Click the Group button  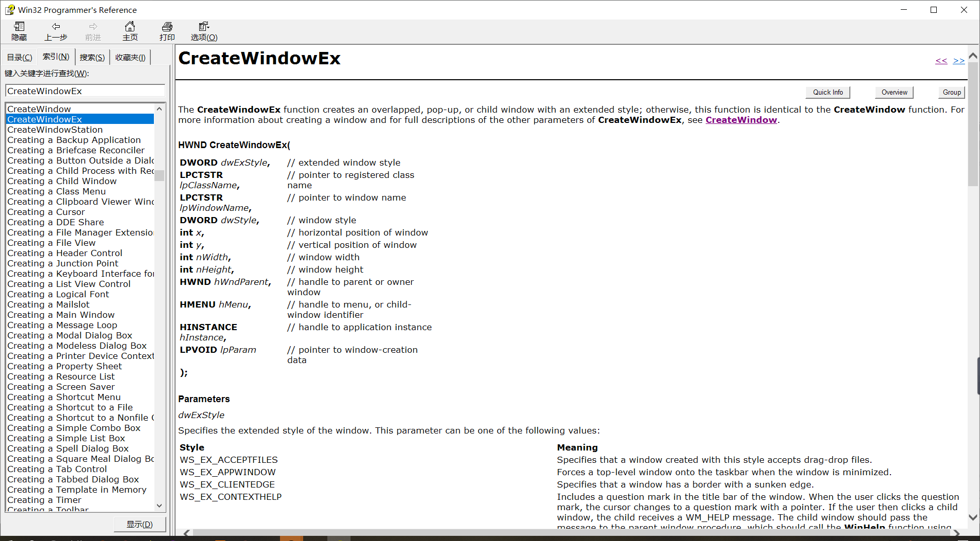[x=952, y=93]
